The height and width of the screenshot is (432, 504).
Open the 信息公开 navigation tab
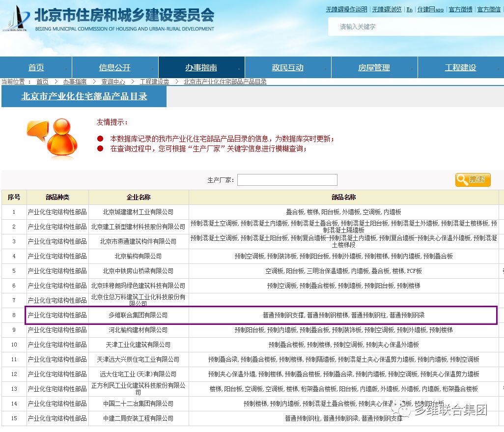115,67
